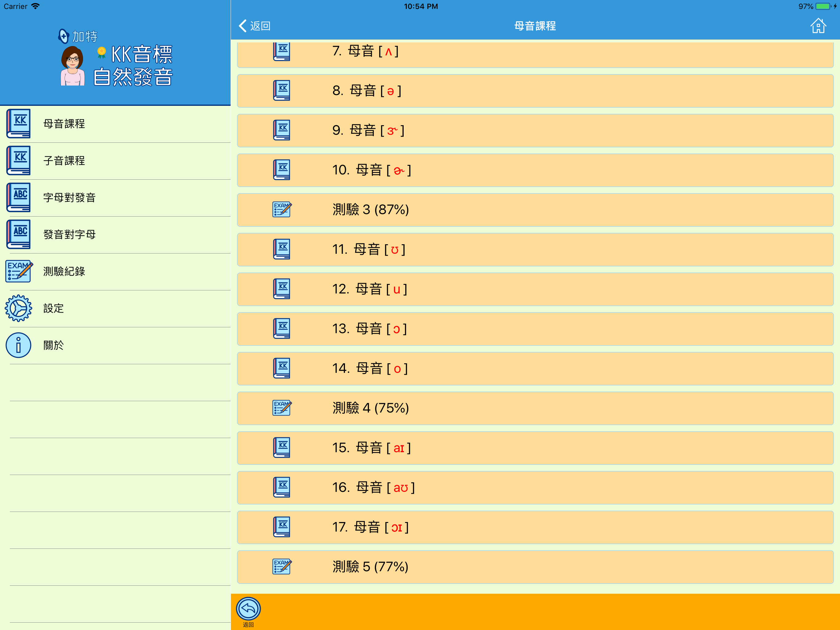Tap the ABC book icon for 發音對字母
The height and width of the screenshot is (630, 840).
click(x=18, y=234)
